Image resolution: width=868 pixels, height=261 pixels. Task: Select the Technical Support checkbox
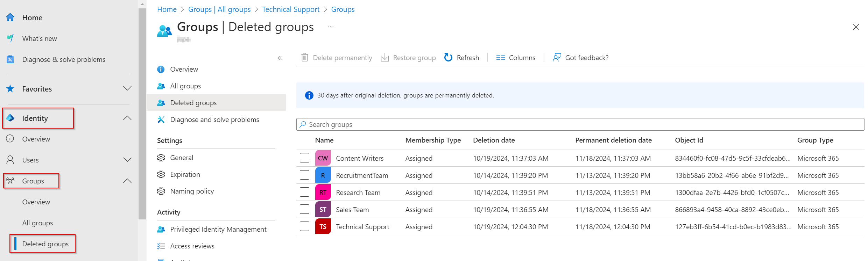(305, 226)
